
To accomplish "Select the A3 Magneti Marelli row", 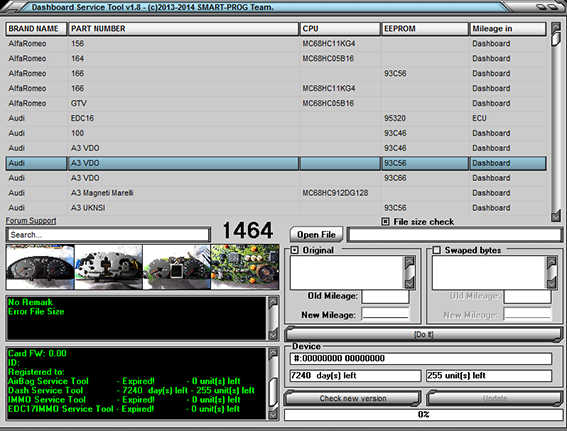I will coord(276,193).
